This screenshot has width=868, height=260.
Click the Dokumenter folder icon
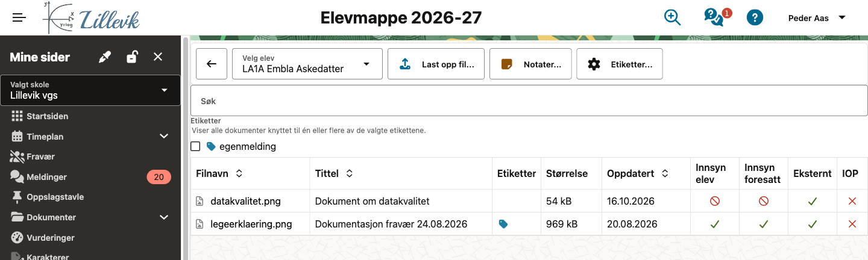[17, 217]
